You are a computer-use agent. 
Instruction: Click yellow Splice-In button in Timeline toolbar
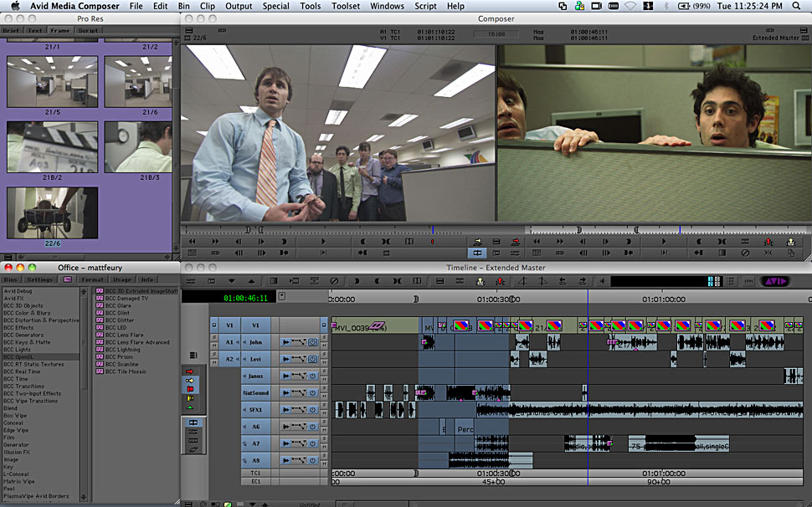(x=480, y=281)
